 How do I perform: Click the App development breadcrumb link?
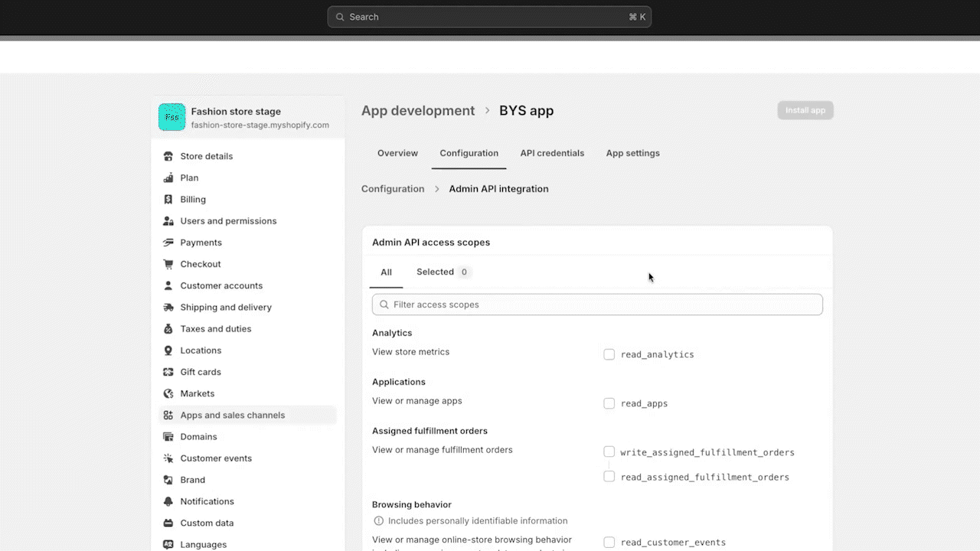point(418,111)
